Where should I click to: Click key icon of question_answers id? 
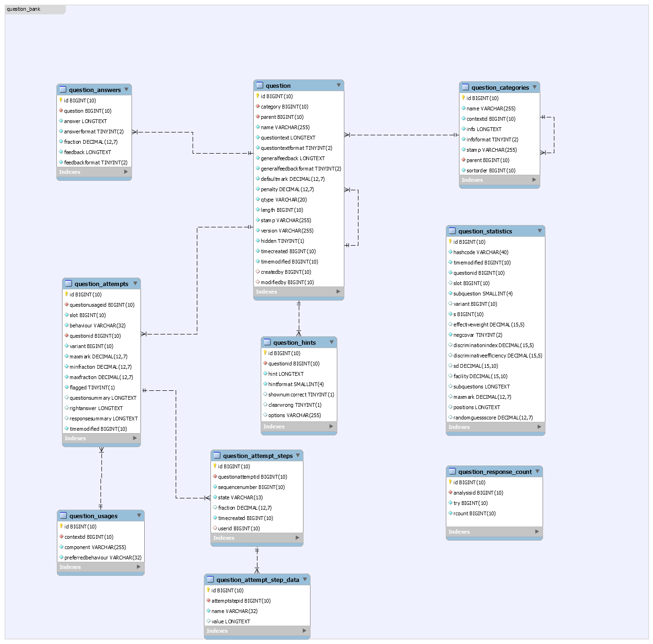[x=61, y=100]
